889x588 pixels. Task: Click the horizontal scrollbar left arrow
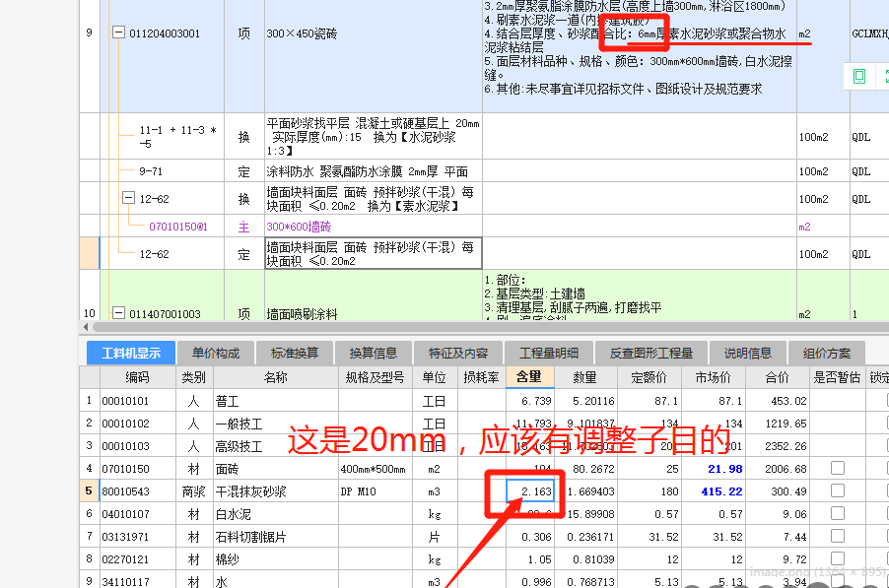click(86, 327)
